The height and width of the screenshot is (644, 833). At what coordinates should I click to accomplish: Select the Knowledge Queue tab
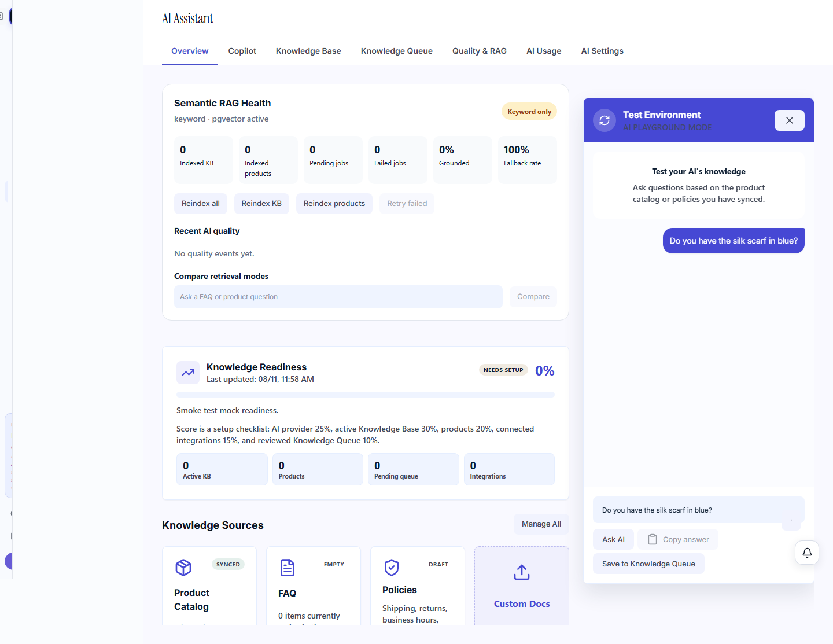click(397, 51)
